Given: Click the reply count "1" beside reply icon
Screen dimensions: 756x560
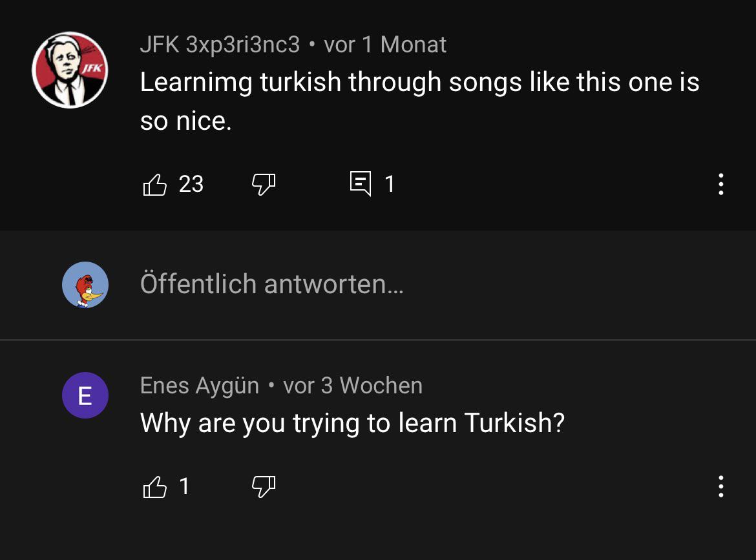Looking at the screenshot, I should point(390,184).
